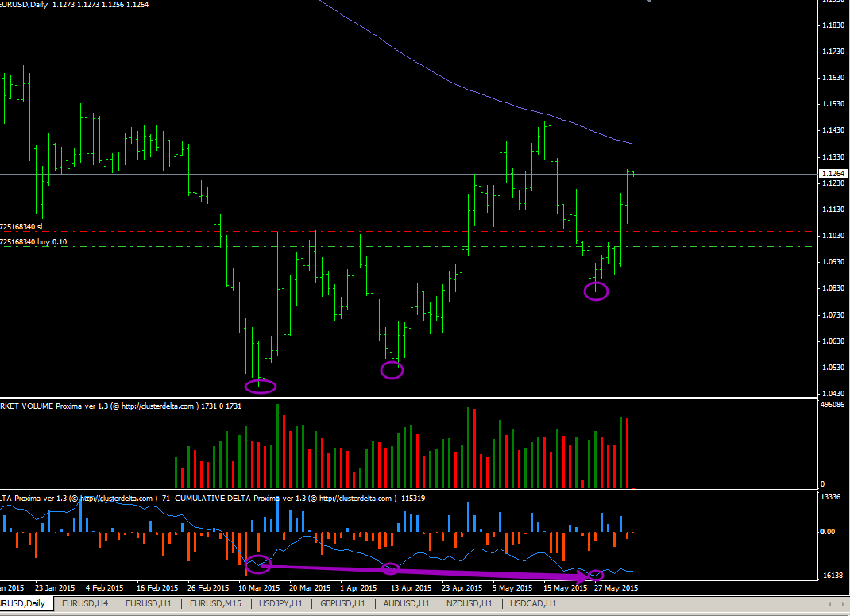
Task: Switch to the USDJPY,H1 tab
Action: pos(280,603)
